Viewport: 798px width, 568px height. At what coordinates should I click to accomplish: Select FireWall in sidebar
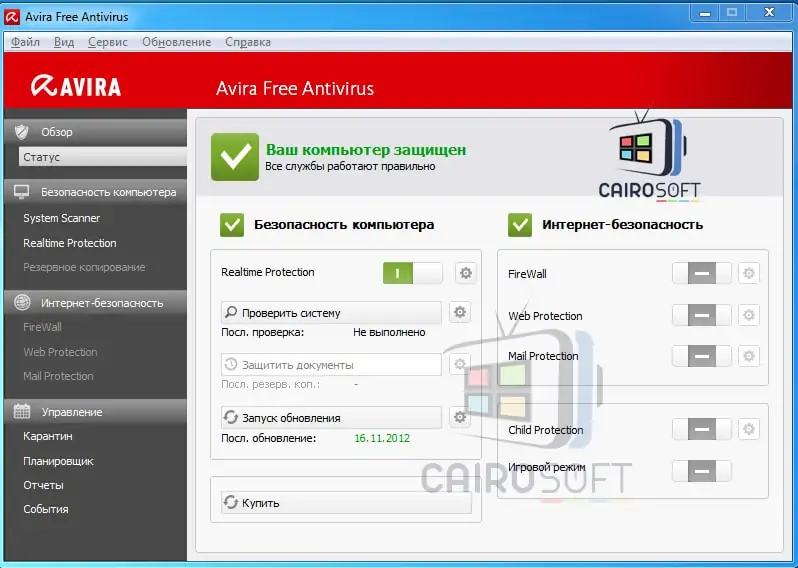click(42, 327)
